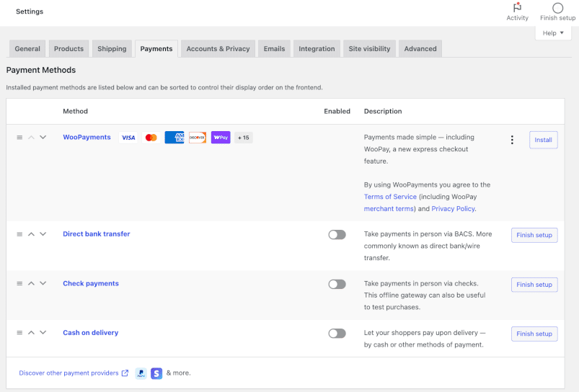Click the American Express logo

174,138
